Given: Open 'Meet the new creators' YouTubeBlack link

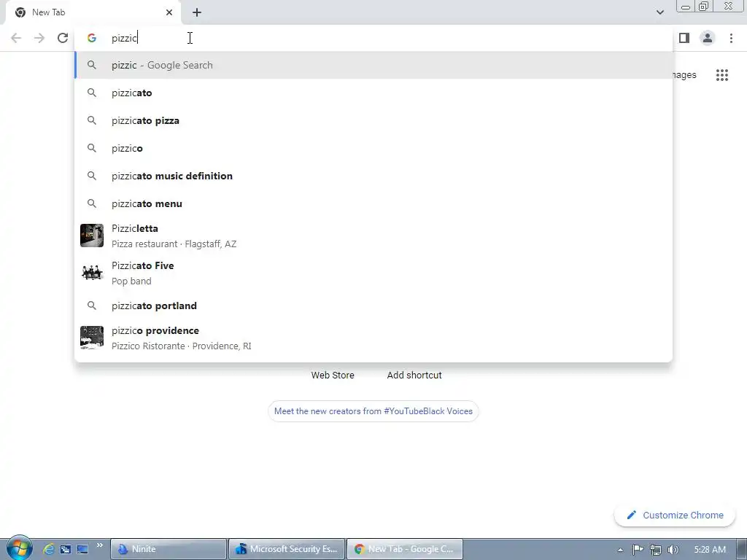Looking at the screenshot, I should [x=373, y=411].
